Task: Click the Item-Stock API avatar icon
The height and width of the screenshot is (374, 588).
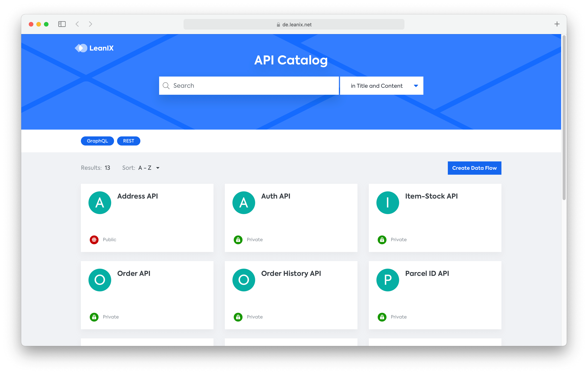Action: (x=388, y=203)
